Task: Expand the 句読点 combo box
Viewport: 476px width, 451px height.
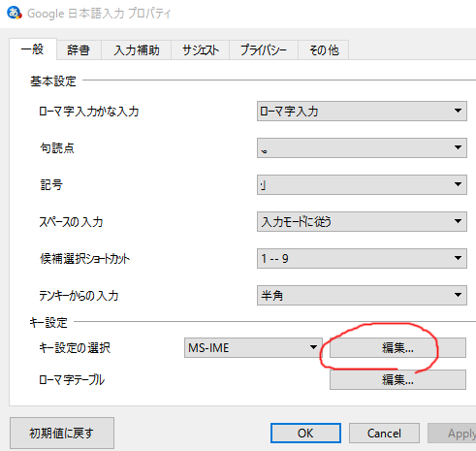Action: click(x=362, y=148)
